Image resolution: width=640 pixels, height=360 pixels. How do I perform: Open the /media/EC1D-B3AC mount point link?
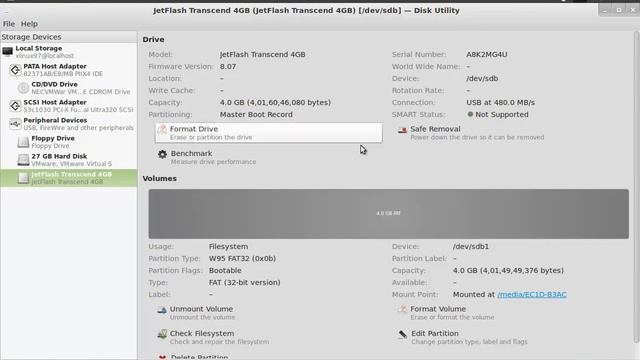tap(531, 294)
